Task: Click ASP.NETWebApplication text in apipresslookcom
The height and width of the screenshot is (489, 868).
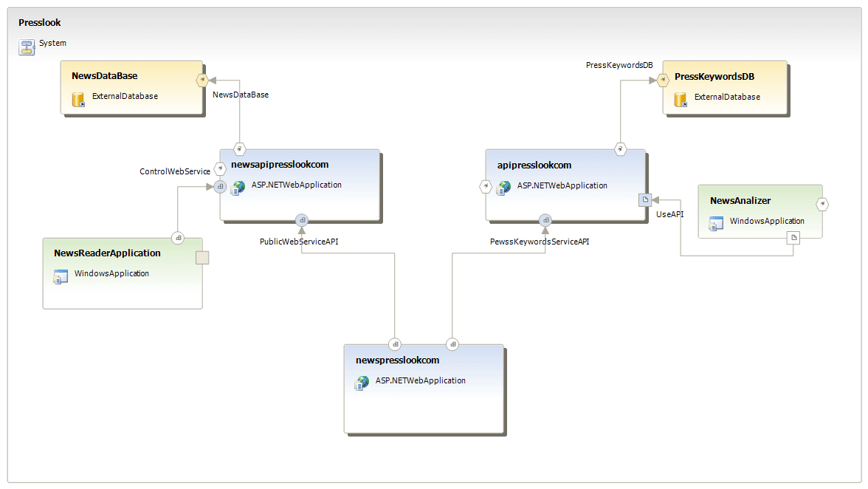Action: pos(562,185)
